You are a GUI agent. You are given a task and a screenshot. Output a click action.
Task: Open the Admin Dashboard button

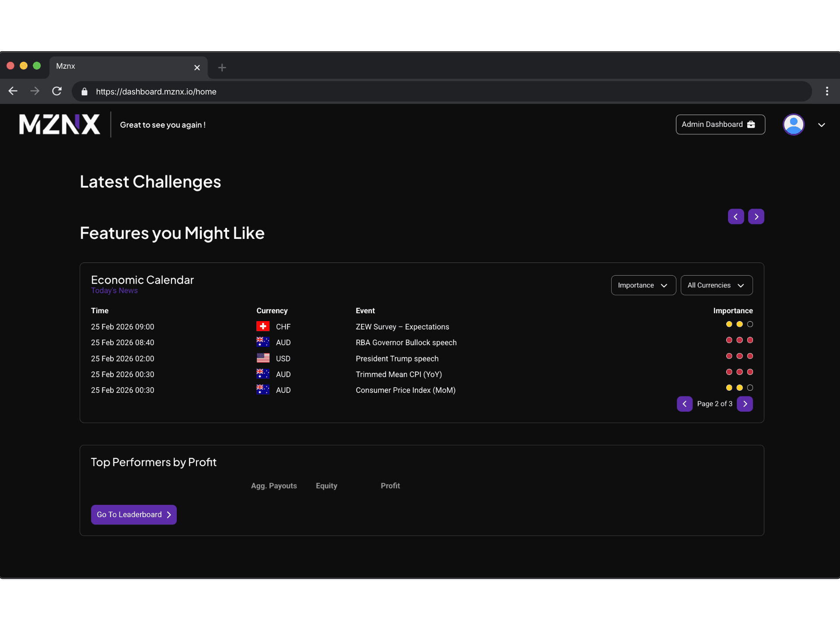720,125
